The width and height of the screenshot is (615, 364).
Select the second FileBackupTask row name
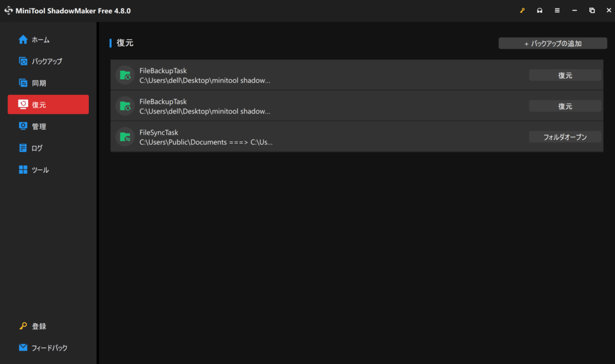pyautogui.click(x=163, y=102)
